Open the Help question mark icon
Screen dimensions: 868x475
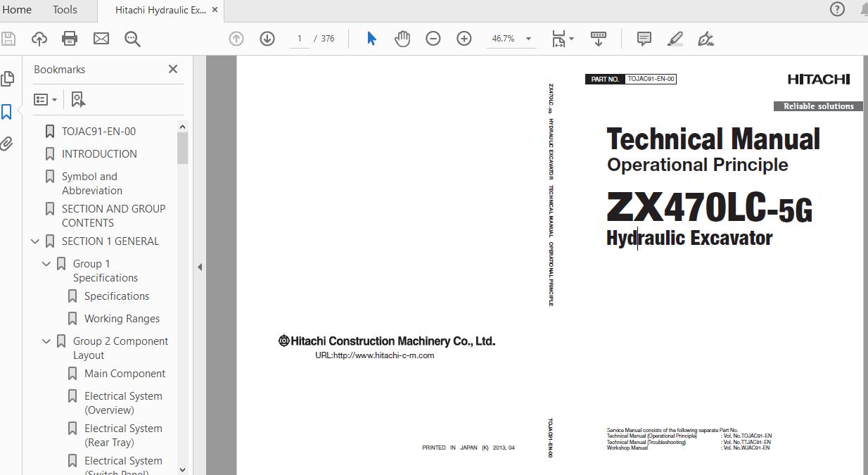[837, 9]
